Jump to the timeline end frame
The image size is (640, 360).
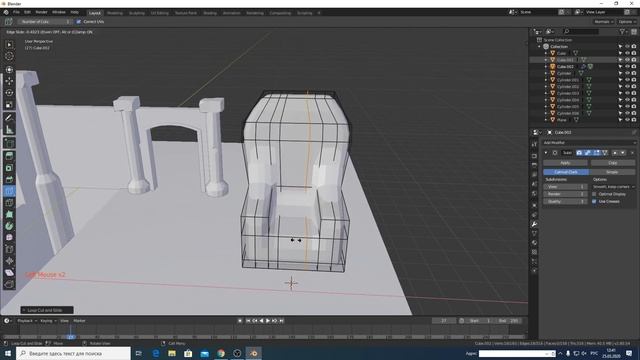tap(281, 321)
